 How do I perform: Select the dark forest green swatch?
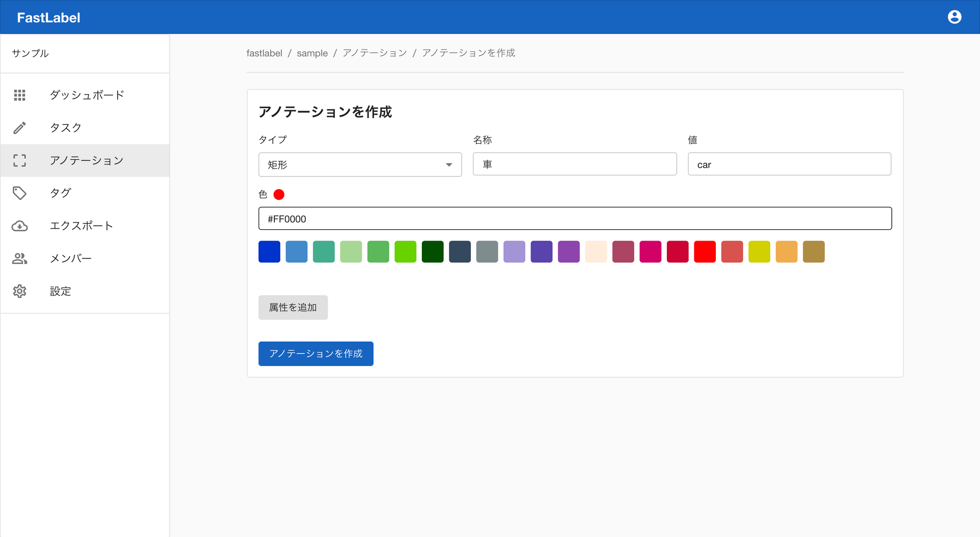pos(433,252)
